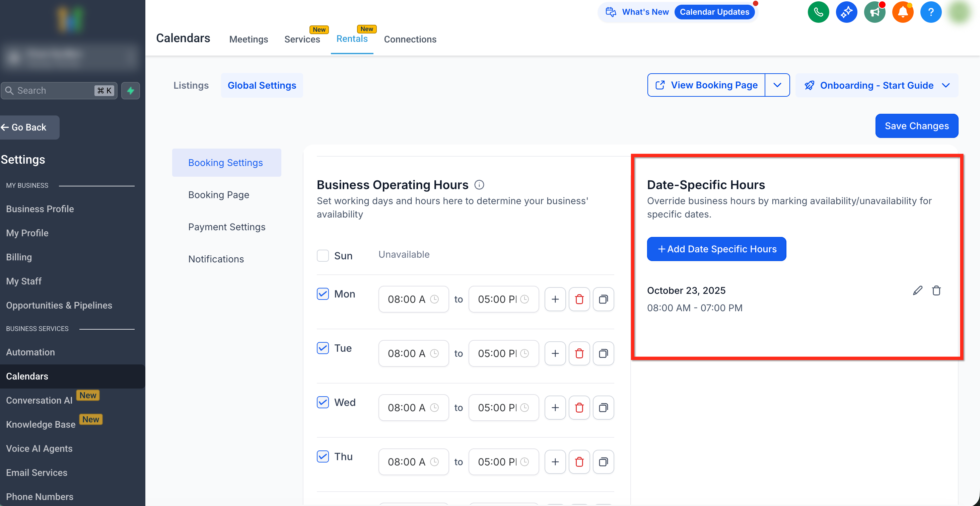Enable the Sun availability checkbox
The height and width of the screenshot is (506, 980).
pyautogui.click(x=323, y=255)
